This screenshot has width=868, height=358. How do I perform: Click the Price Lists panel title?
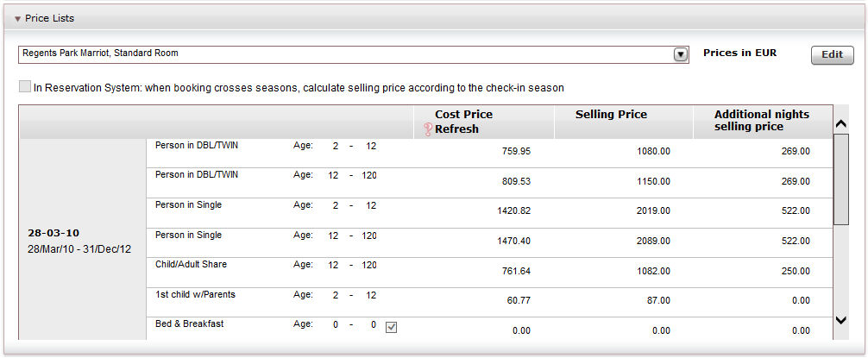(x=49, y=18)
